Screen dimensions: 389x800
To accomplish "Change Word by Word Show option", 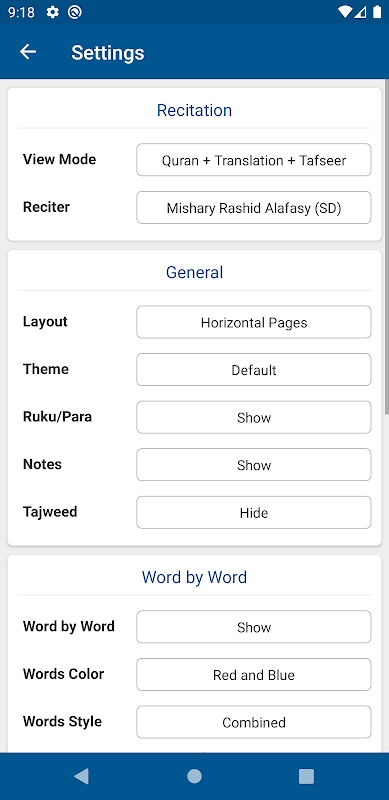I will coord(254,627).
